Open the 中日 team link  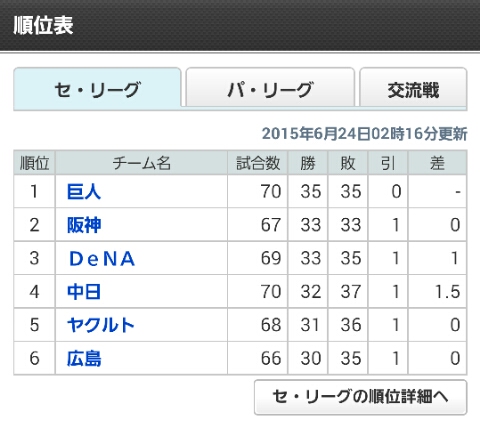[84, 292]
